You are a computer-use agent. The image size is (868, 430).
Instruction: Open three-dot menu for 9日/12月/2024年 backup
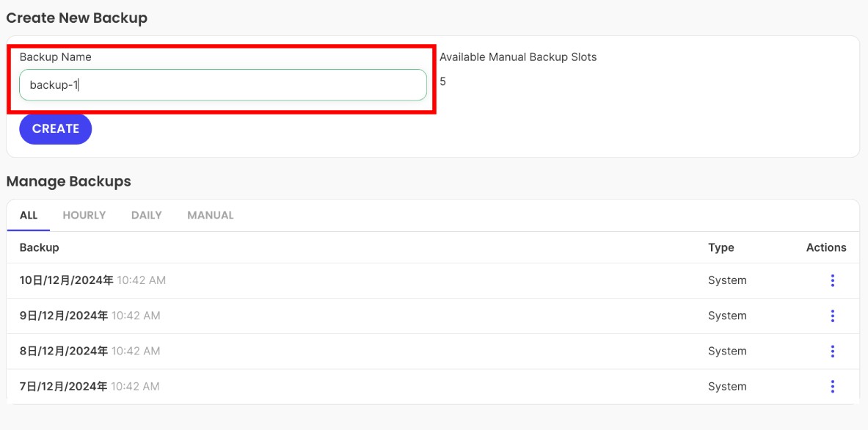(832, 316)
